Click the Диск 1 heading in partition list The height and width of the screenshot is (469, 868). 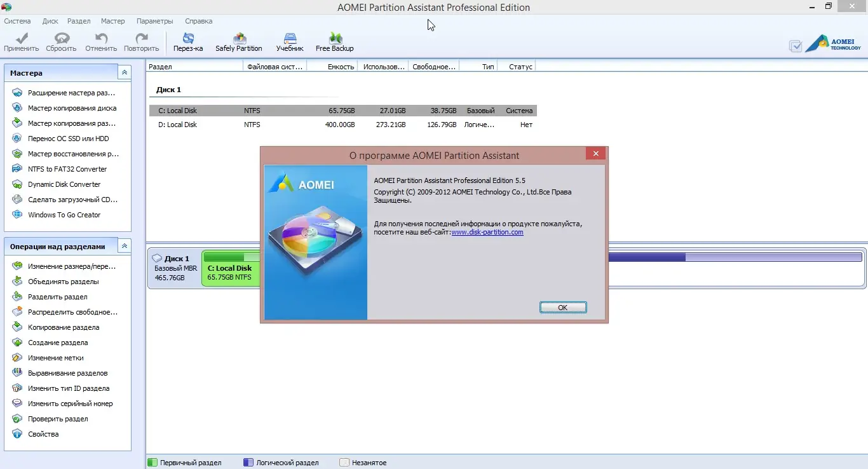coord(169,90)
